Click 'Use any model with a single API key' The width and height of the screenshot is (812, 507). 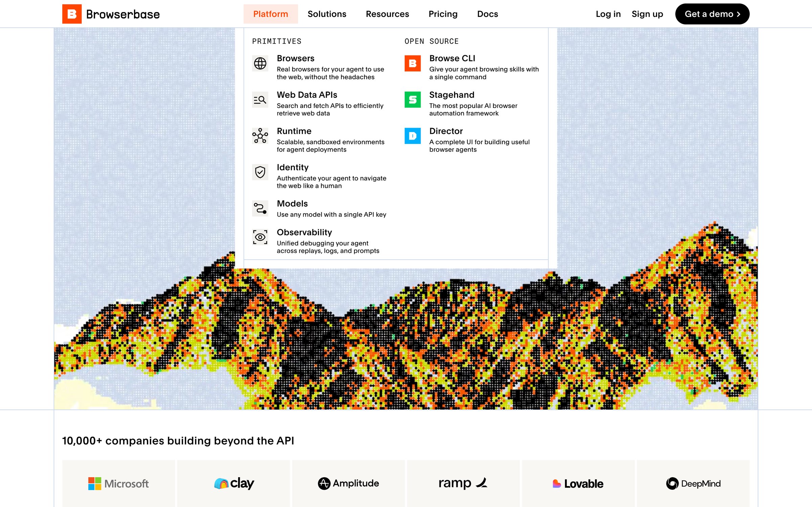pyautogui.click(x=332, y=215)
